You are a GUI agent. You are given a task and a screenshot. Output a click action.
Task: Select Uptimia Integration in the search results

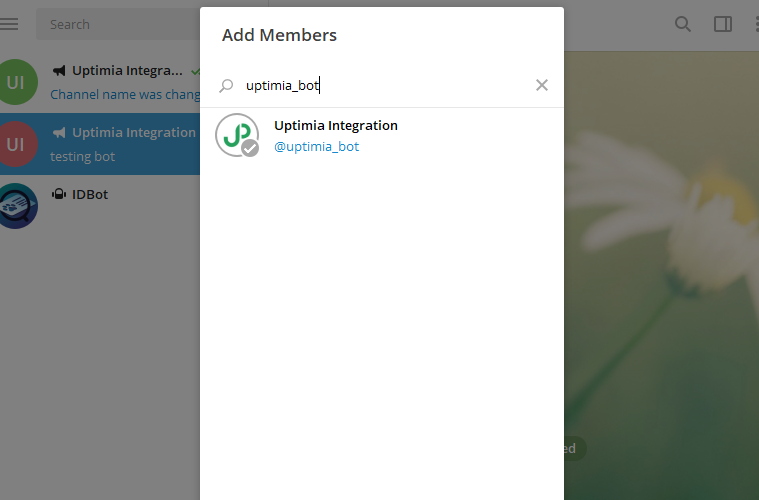tap(336, 126)
